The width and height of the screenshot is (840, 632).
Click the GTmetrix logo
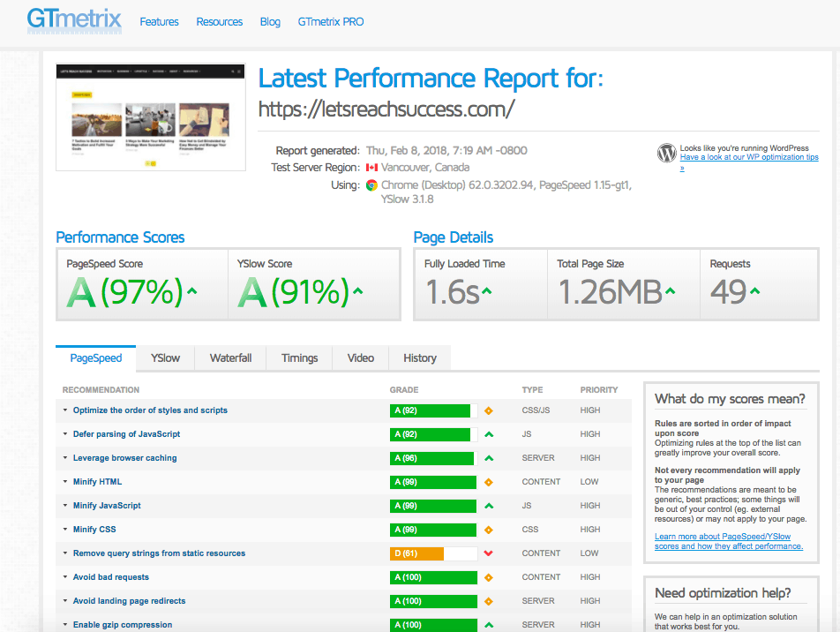(x=74, y=21)
